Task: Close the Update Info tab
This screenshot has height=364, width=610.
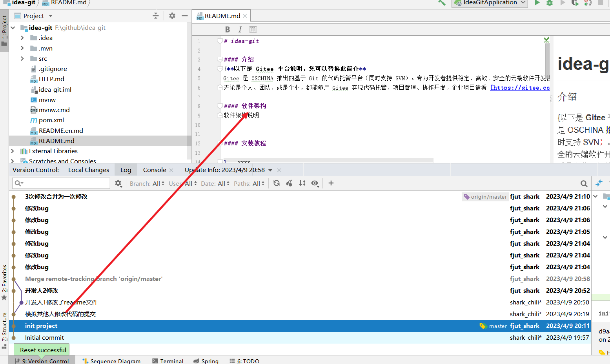Action: point(279,170)
